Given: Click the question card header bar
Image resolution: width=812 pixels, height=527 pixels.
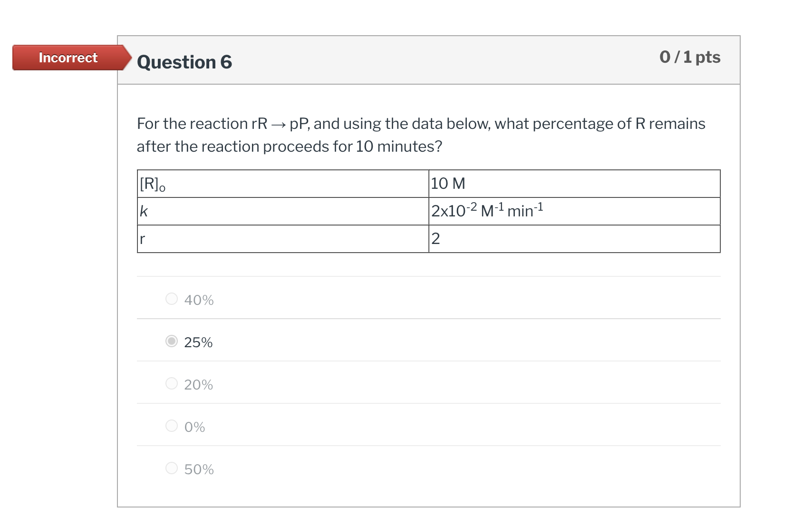Looking at the screenshot, I should 428,59.
